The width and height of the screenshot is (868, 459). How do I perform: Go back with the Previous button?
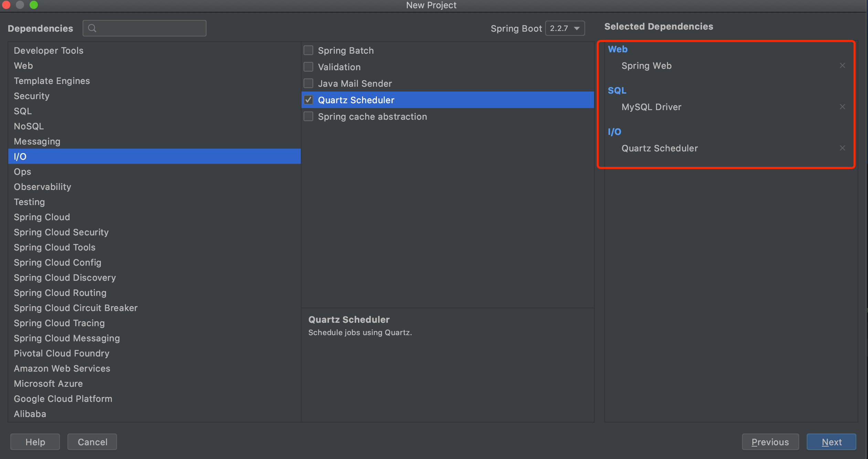(770, 442)
